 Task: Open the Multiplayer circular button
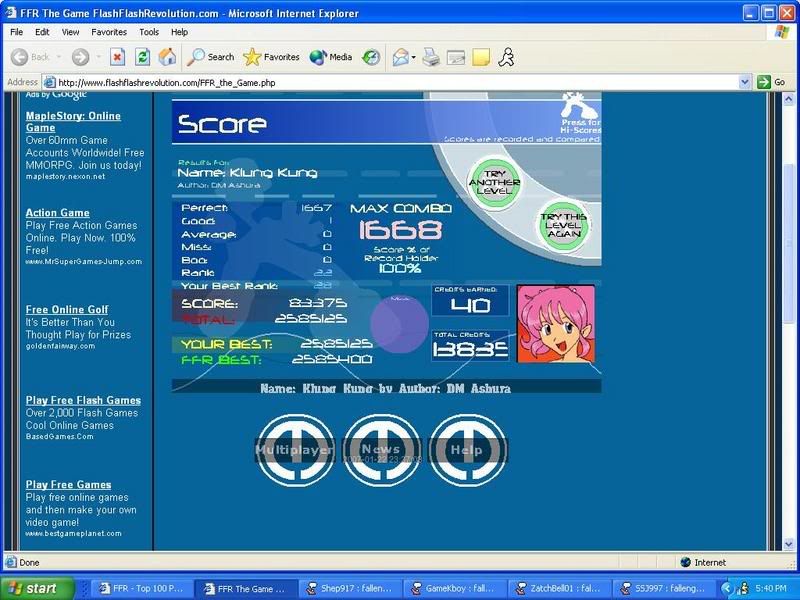pyautogui.click(x=295, y=449)
